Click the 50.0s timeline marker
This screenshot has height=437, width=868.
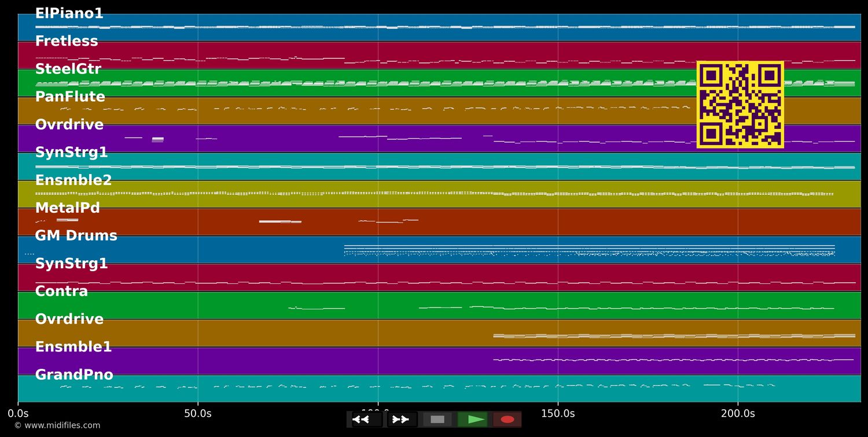click(198, 413)
